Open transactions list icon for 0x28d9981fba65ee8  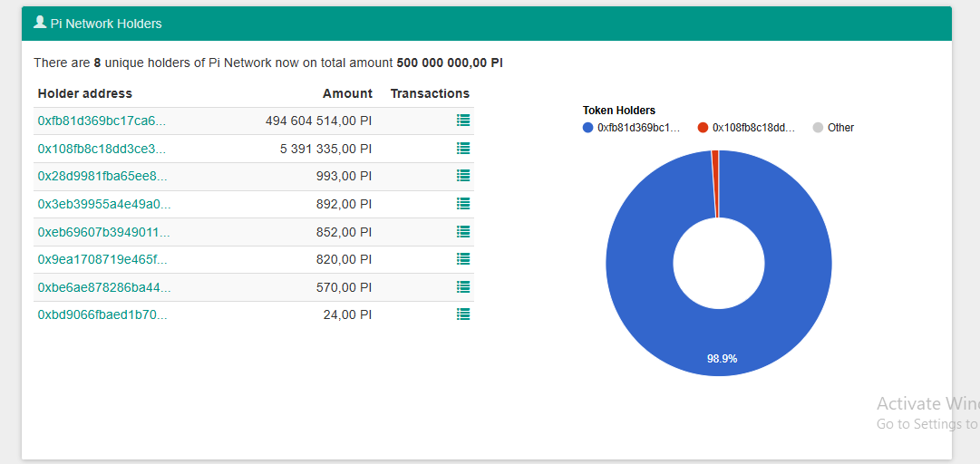(463, 176)
